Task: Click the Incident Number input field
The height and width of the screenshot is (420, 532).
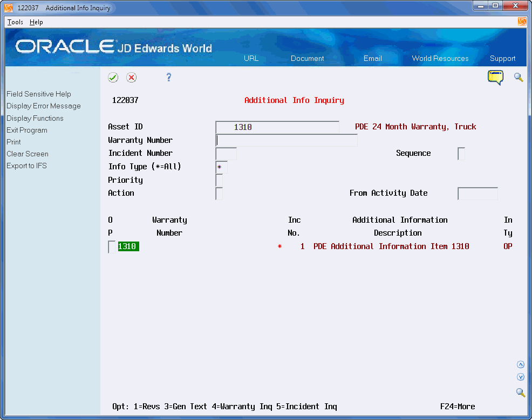Action: (x=226, y=154)
